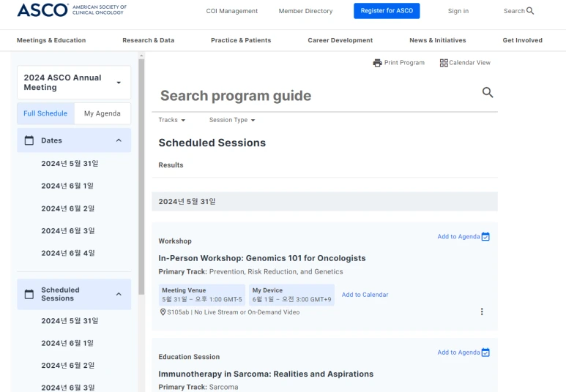
Task: Collapse the Dates section chevron
Action: pyautogui.click(x=119, y=140)
